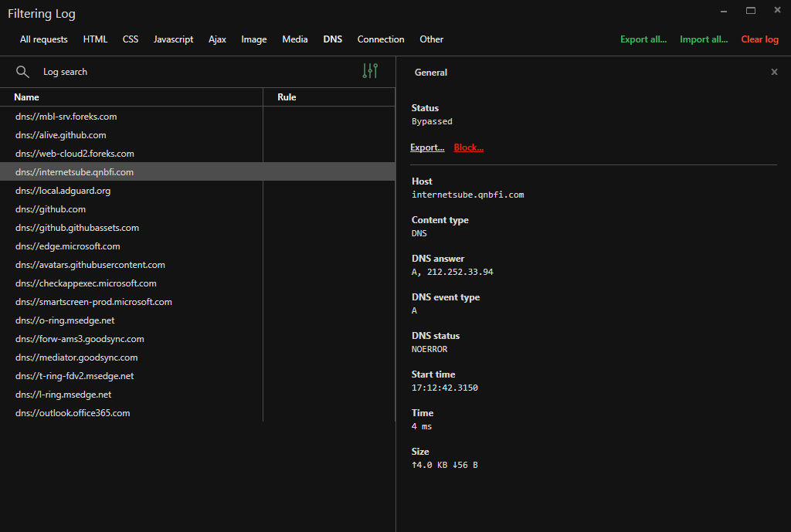
Task: Click inside the Log search field
Action: (116, 71)
